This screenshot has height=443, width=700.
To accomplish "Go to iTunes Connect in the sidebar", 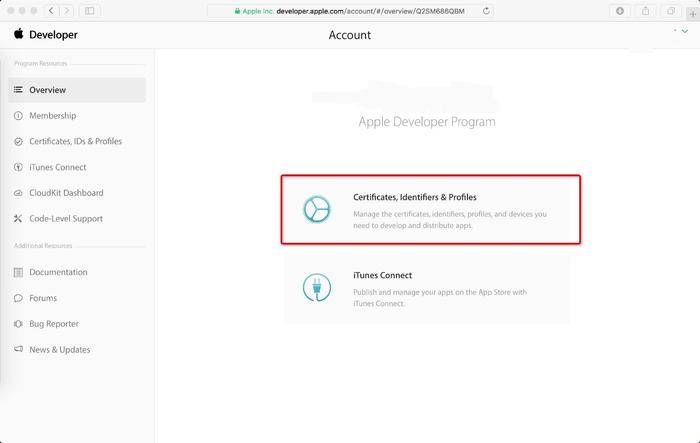I will [x=57, y=167].
